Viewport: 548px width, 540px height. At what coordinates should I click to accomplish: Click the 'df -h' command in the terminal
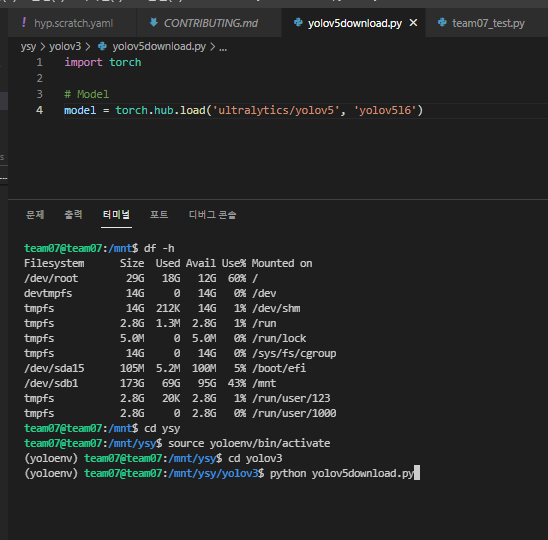159,249
